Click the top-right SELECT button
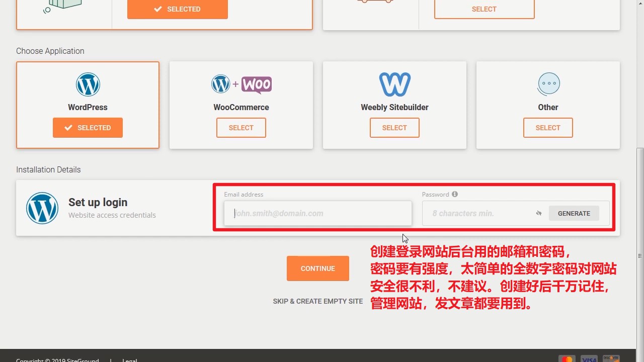Viewport: 644px width, 362px height. tap(484, 9)
